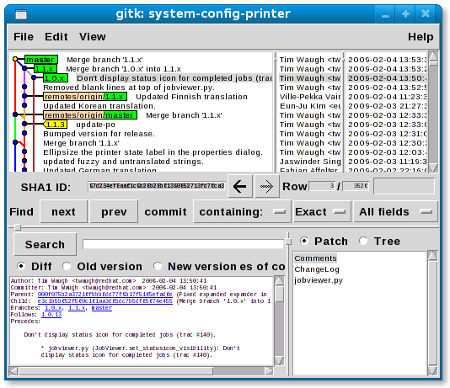Select commit 'Ellipsize the printer state label'
Screen dimensions: 450x388
click(153, 152)
